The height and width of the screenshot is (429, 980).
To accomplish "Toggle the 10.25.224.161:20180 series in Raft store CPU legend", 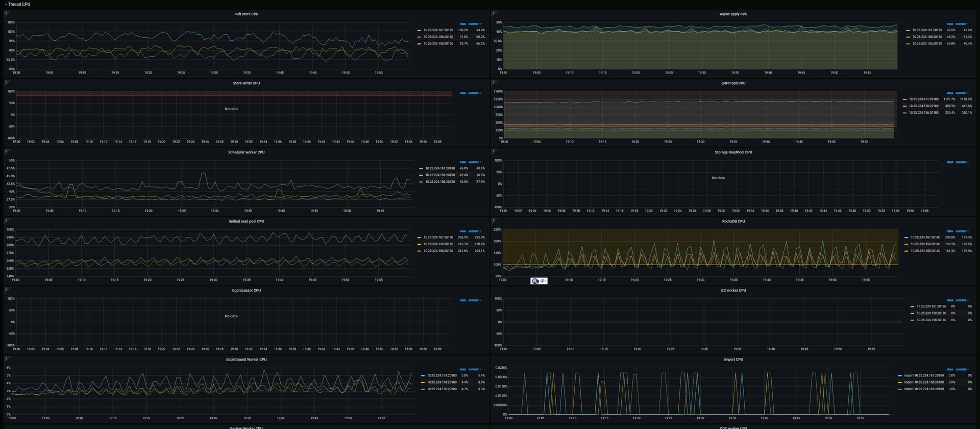I will click(438, 30).
